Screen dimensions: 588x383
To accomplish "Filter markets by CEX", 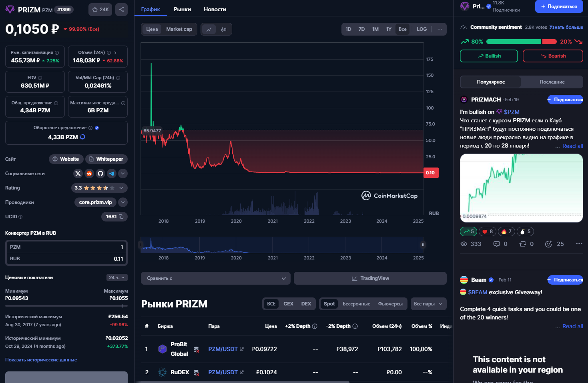I will (x=288, y=304).
